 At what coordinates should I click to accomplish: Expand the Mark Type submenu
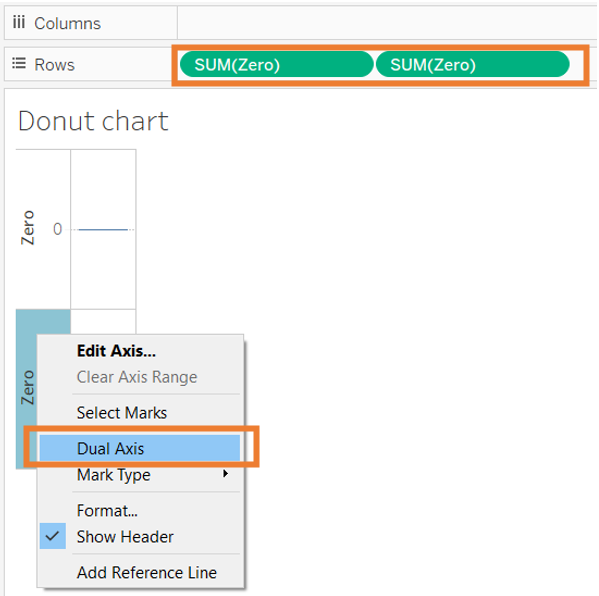140,475
